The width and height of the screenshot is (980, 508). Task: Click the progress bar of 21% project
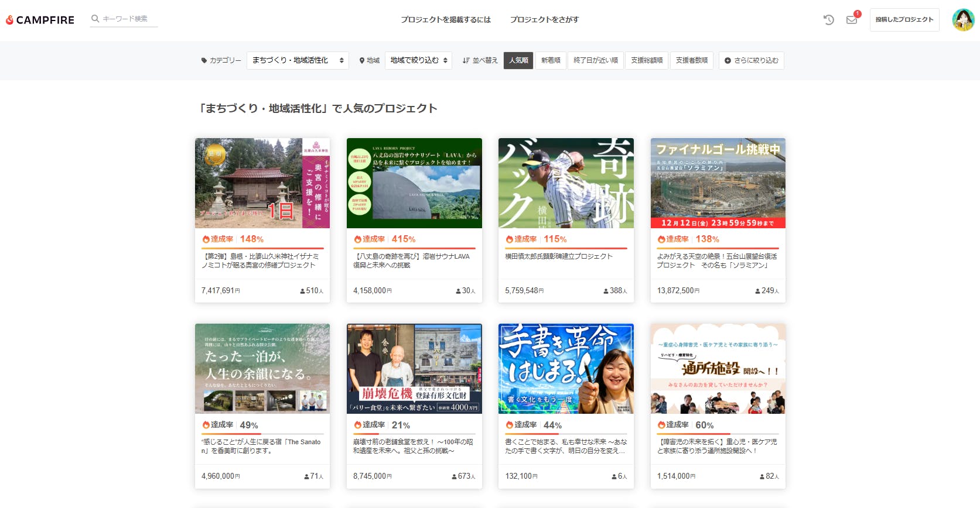click(414, 434)
